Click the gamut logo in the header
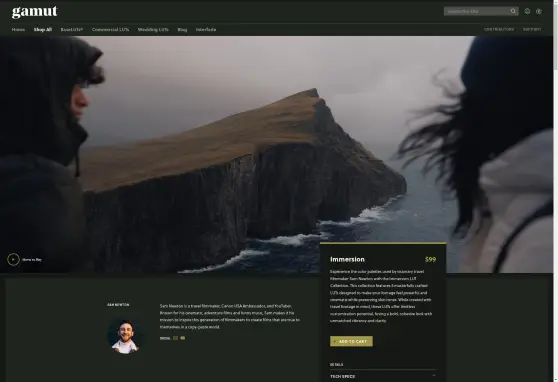The height and width of the screenshot is (382, 558). point(35,12)
